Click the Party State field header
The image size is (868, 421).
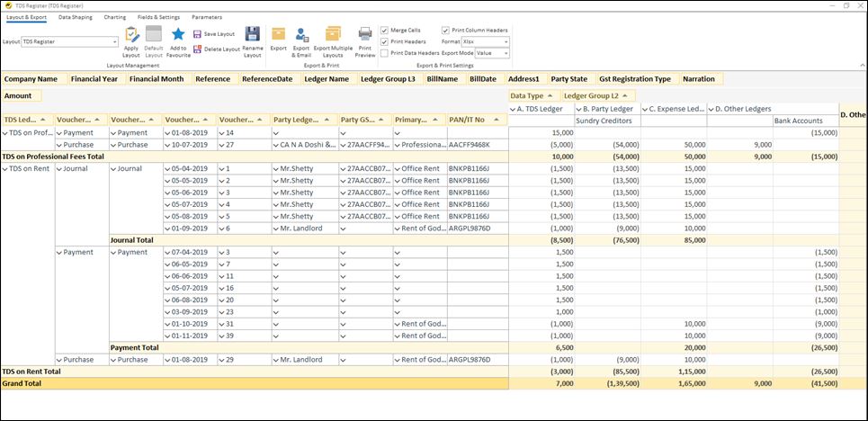tap(572, 79)
